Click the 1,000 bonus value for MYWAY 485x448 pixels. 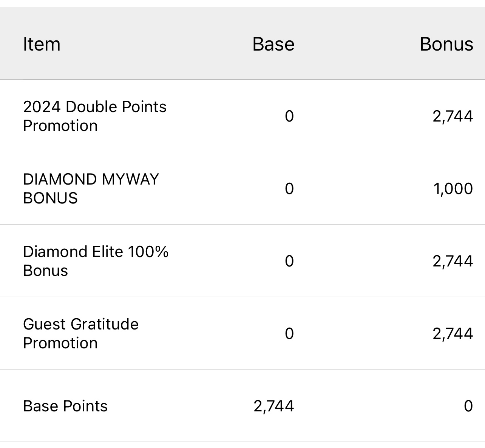(453, 188)
